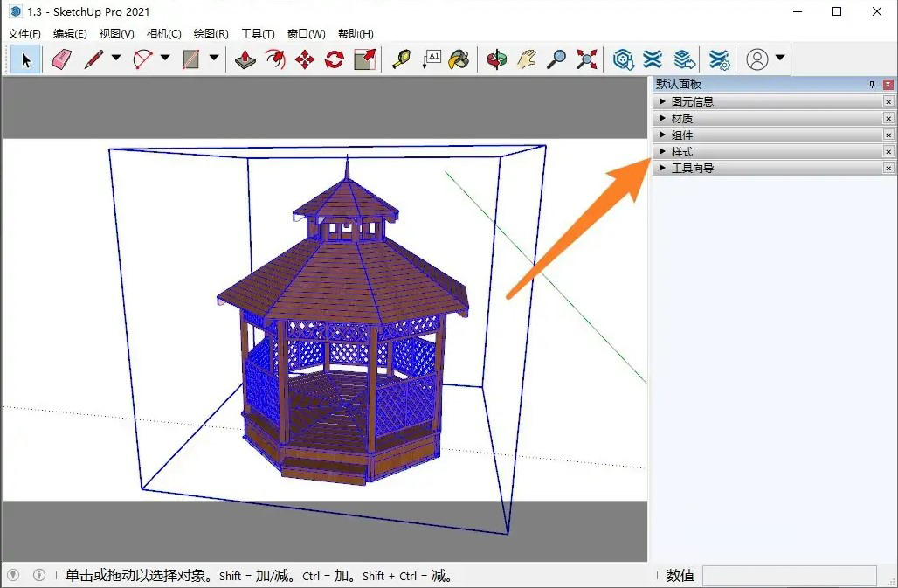Choose the Move tool in toolbar
898x588 pixels.
click(x=305, y=59)
